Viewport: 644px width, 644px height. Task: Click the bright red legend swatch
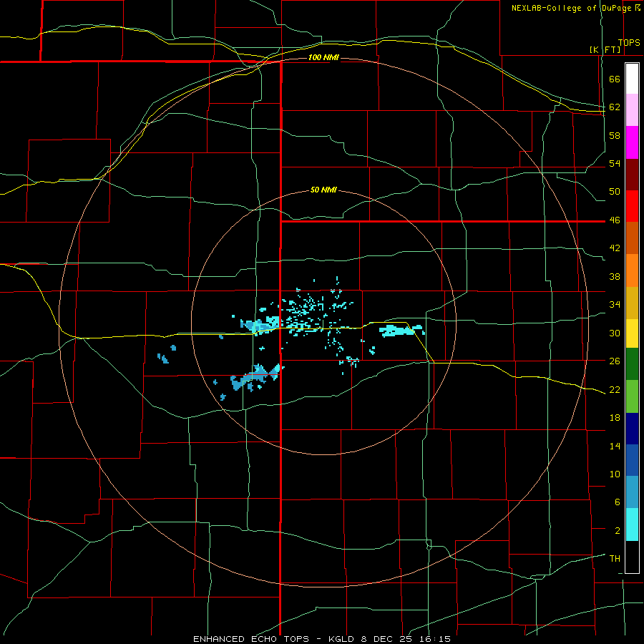coord(632,206)
